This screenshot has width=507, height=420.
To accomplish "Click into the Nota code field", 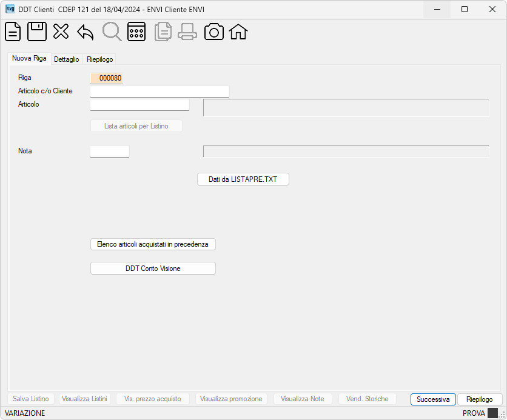I will (110, 152).
